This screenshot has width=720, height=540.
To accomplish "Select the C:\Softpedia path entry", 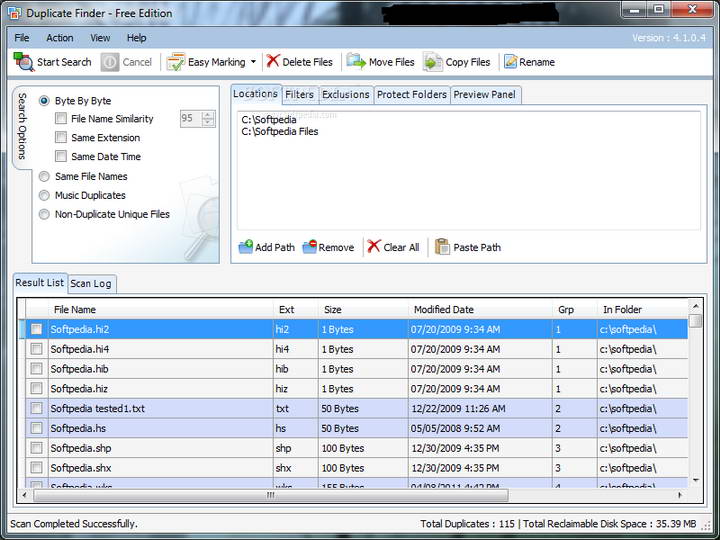I will coord(269,119).
